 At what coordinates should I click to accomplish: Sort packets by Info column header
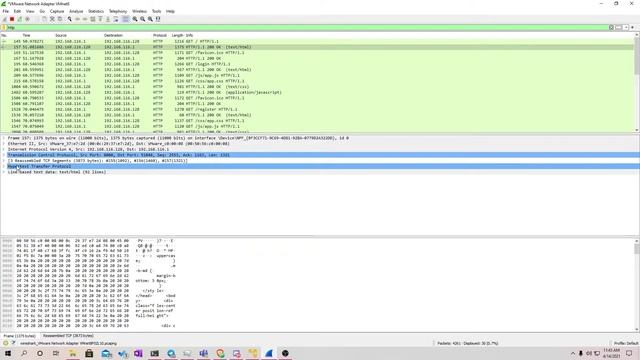click(x=189, y=36)
